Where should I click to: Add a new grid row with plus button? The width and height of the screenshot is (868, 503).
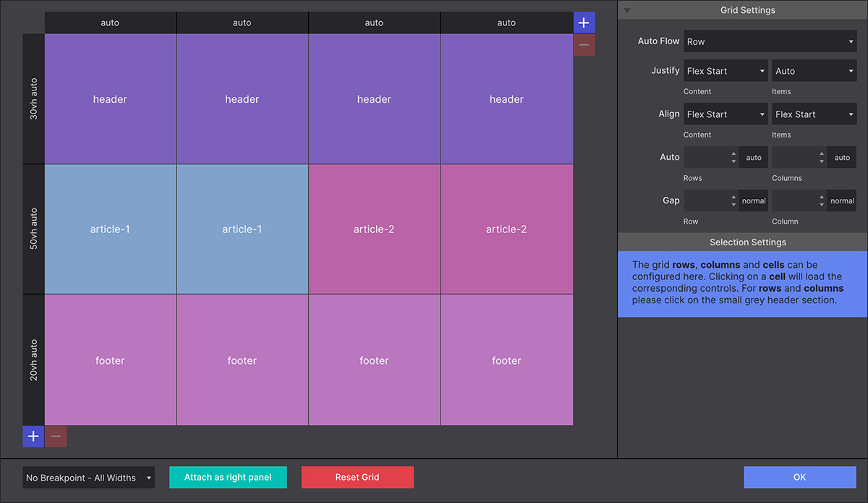(x=33, y=436)
